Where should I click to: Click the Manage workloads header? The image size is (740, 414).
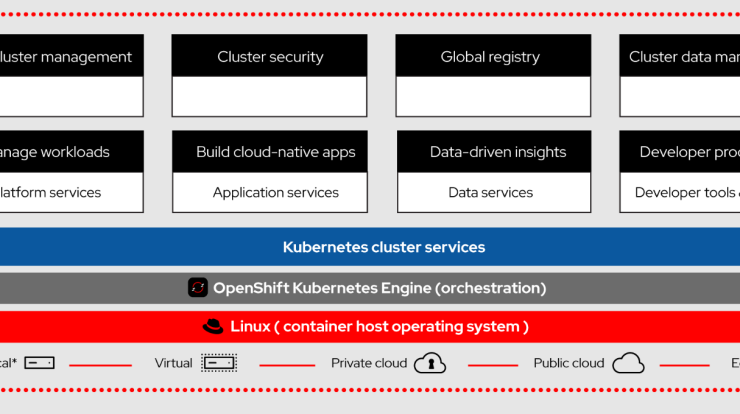tap(72, 152)
